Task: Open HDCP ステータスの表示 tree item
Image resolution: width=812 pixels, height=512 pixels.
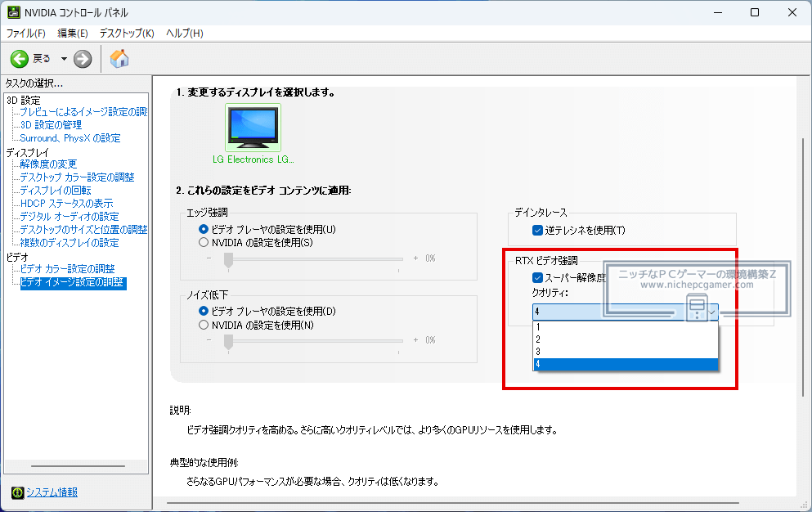Action: [x=66, y=204]
